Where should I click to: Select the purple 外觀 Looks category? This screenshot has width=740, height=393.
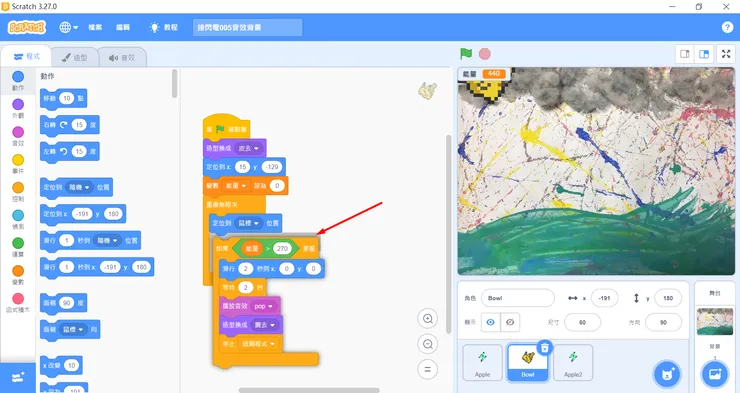click(18, 109)
